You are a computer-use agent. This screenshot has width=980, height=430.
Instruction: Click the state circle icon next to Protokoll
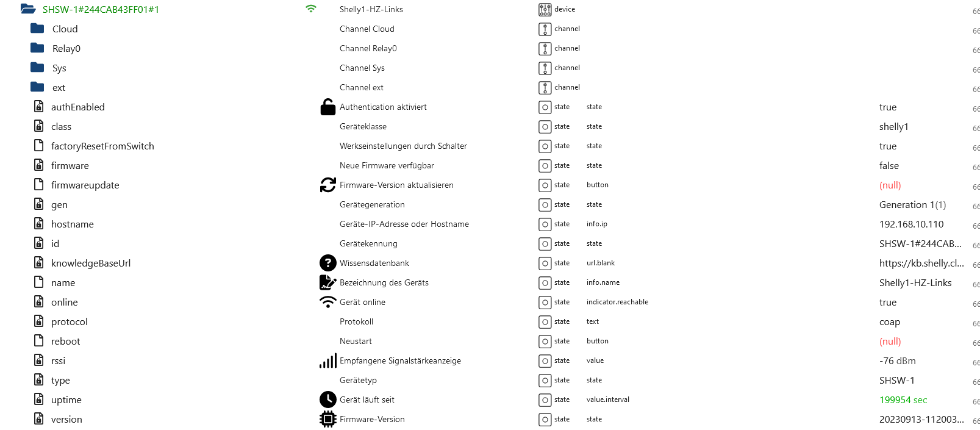click(x=545, y=322)
